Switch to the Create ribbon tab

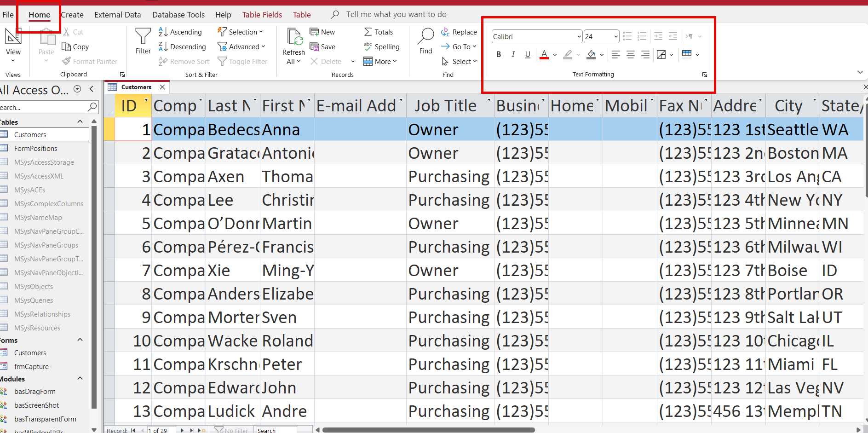pyautogui.click(x=72, y=15)
